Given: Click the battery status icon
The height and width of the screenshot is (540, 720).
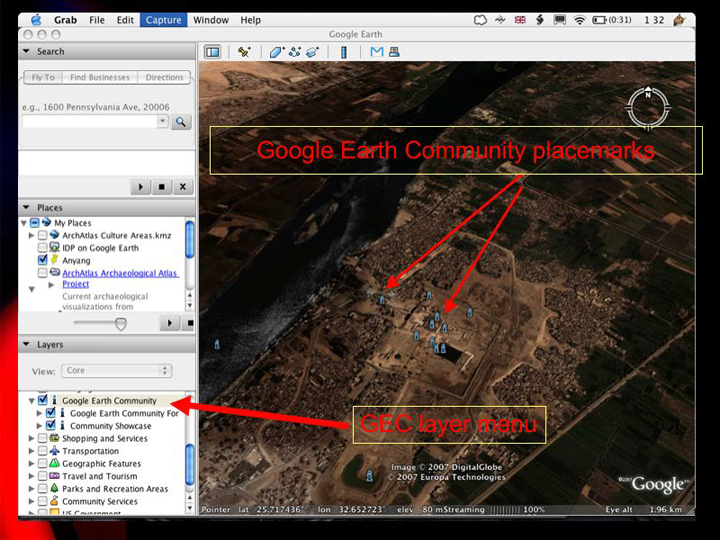Looking at the screenshot, I should click(599, 20).
